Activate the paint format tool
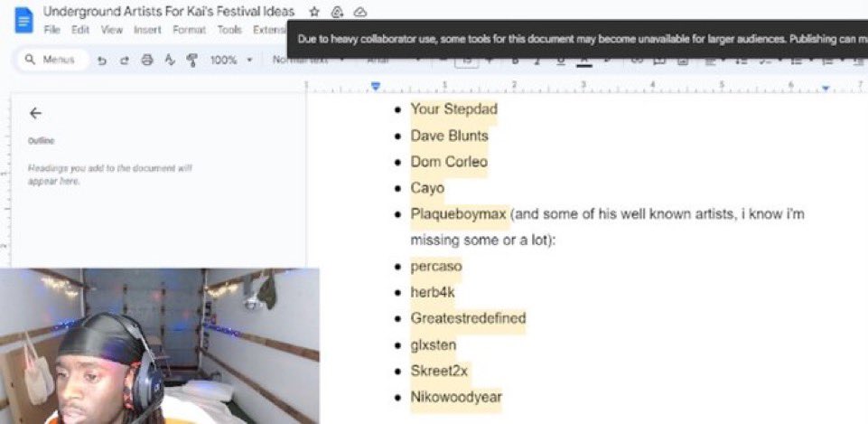This screenshot has height=424, width=868. [x=192, y=60]
